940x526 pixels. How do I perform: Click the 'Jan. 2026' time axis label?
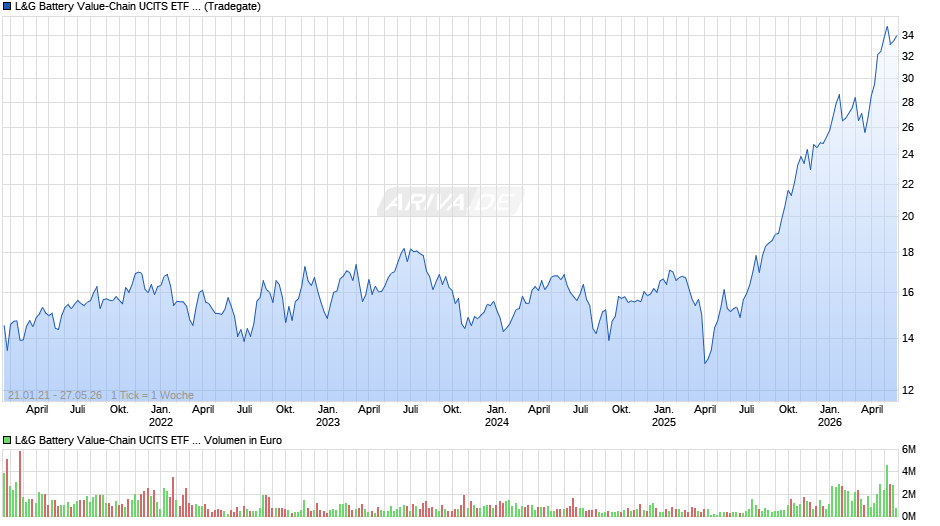pos(830,416)
